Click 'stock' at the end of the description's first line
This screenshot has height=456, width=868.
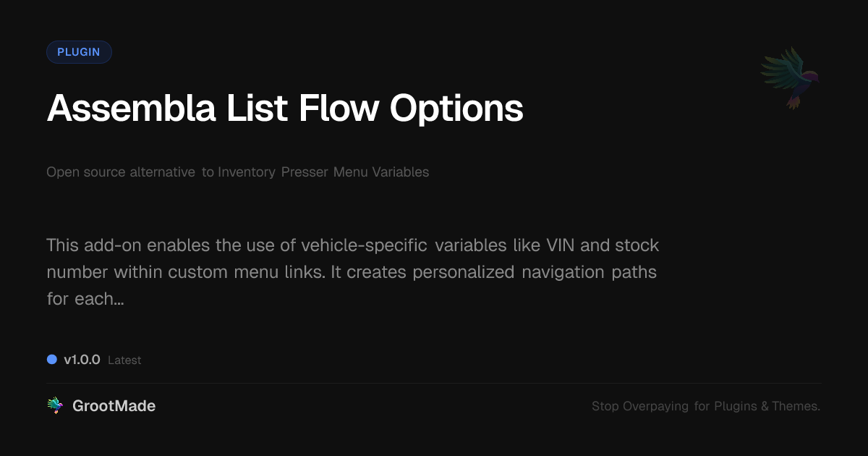coord(637,245)
